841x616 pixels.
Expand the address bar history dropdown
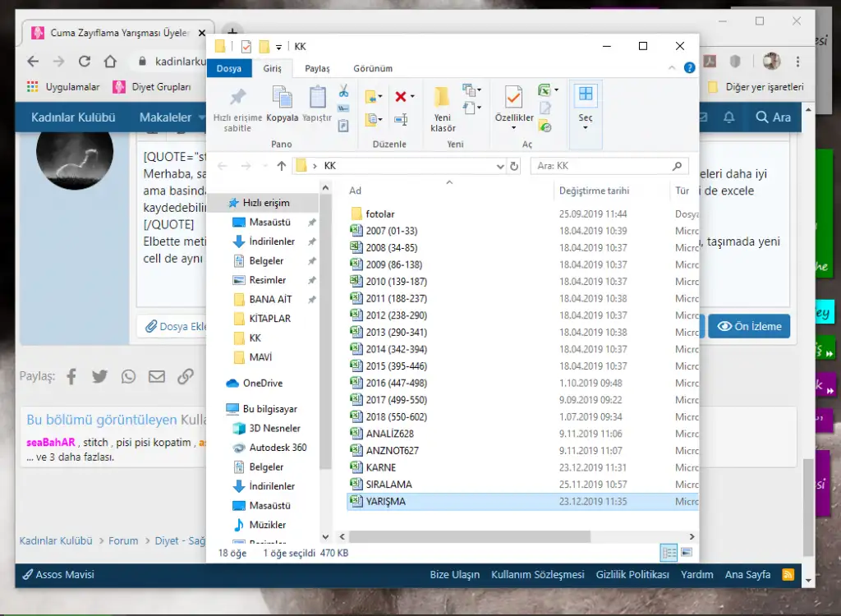(501, 166)
